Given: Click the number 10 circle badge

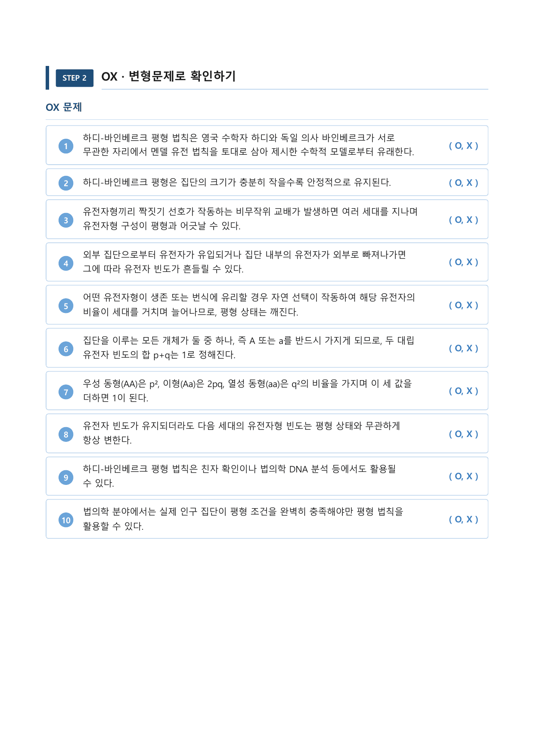Looking at the screenshot, I should 66,520.
